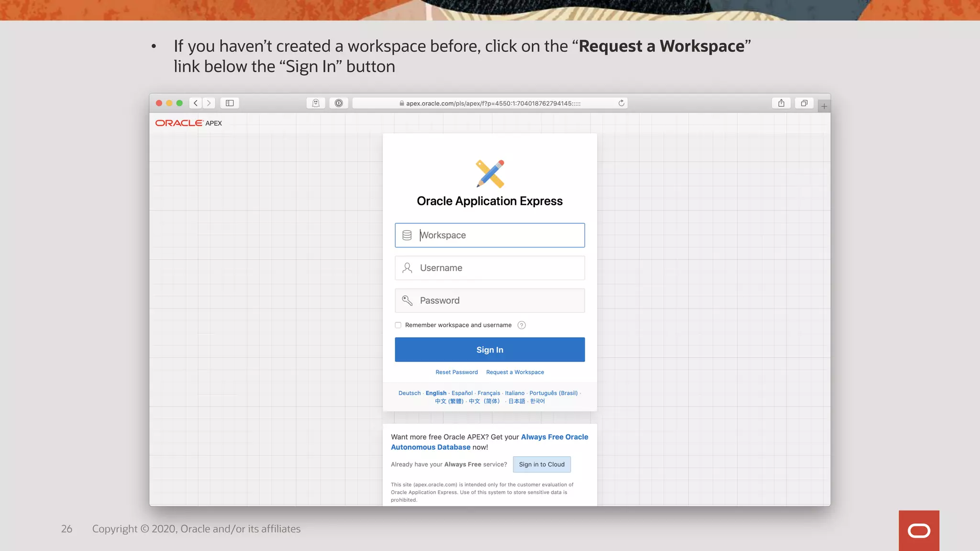Go back with Safari's back arrow
980x551 pixels.
(195, 103)
